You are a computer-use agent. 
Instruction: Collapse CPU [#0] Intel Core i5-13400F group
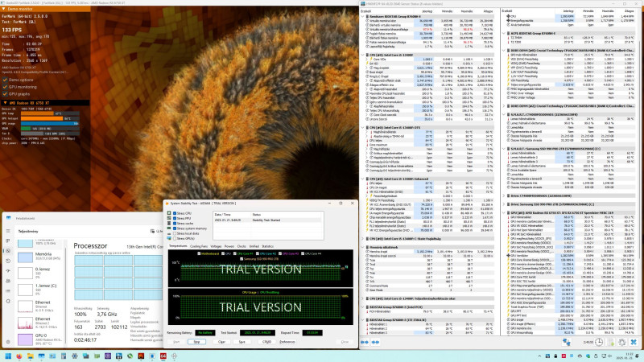click(363, 55)
